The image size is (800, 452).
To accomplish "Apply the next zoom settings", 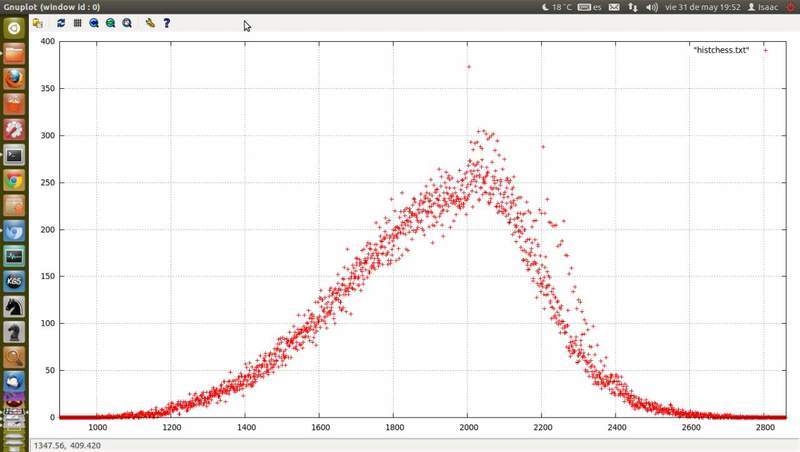I will tap(110, 22).
